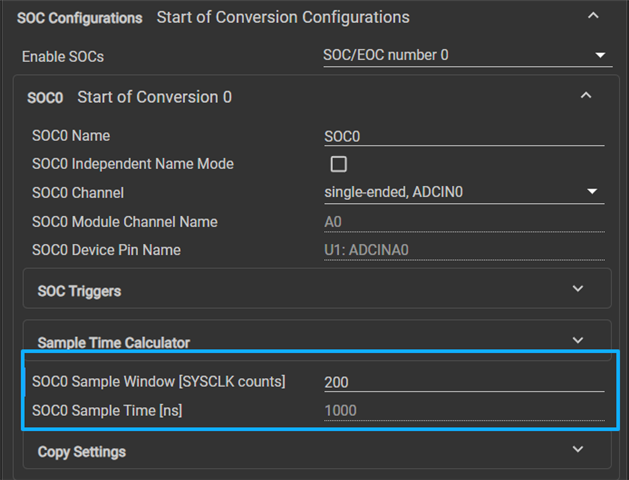Select the SOC0 Sample Time ns field

[464, 411]
